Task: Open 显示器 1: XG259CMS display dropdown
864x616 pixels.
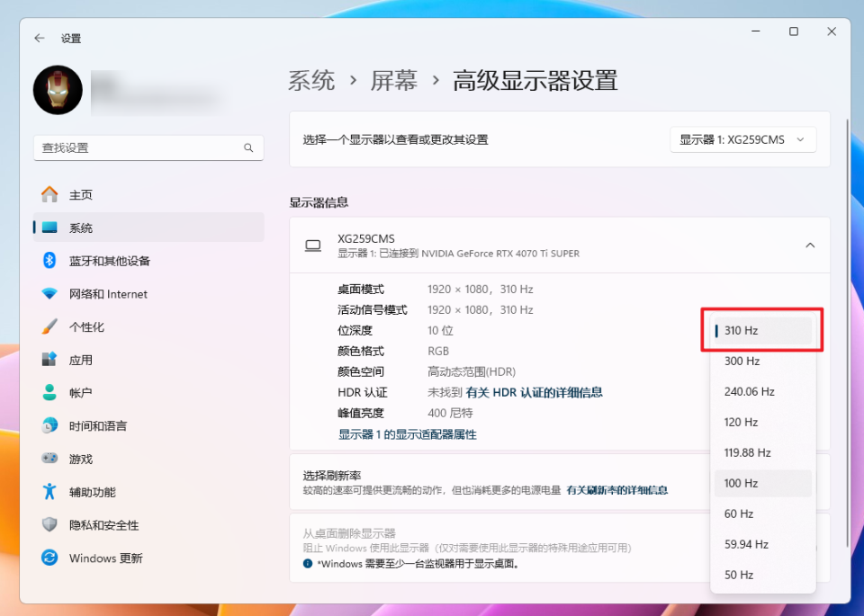Action: point(742,139)
